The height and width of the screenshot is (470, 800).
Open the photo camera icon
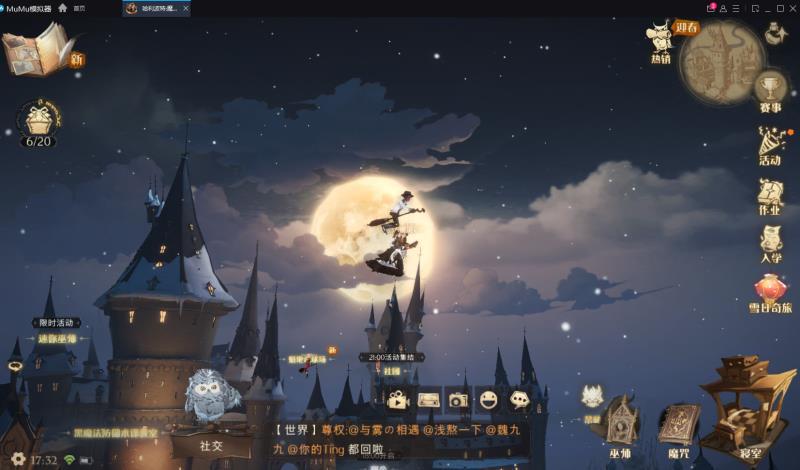coord(458,401)
